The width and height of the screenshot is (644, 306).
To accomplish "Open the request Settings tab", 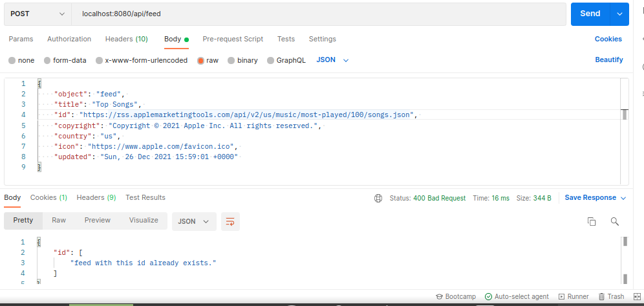I will [323, 39].
